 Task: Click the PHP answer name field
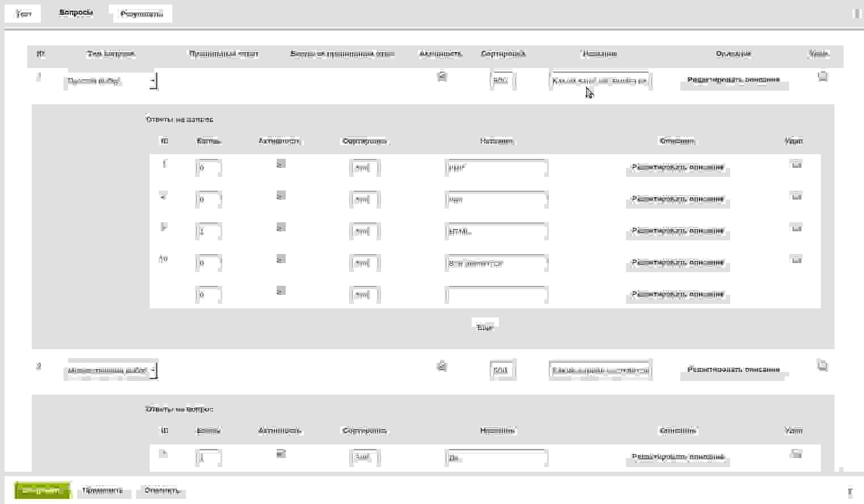coord(497,168)
